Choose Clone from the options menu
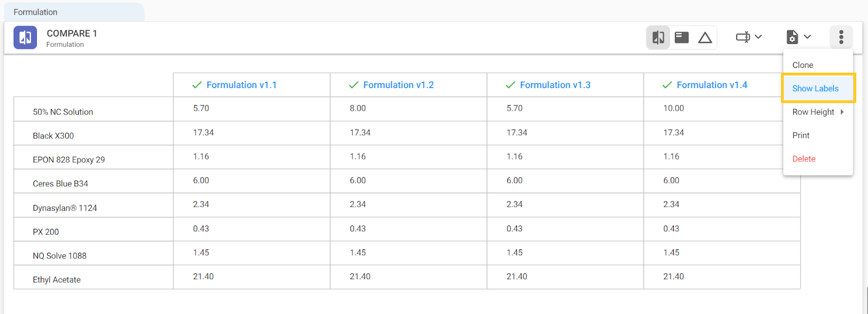Image resolution: width=868 pixels, height=314 pixels. point(802,65)
